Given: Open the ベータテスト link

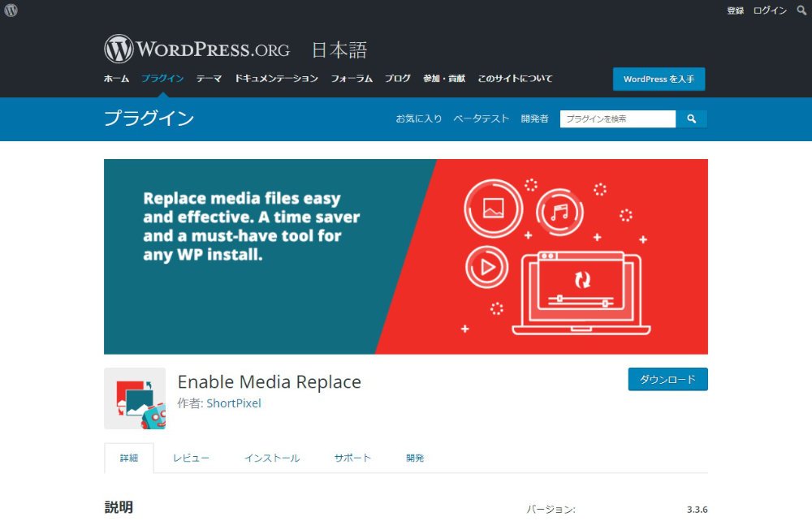Looking at the screenshot, I should click(x=482, y=119).
